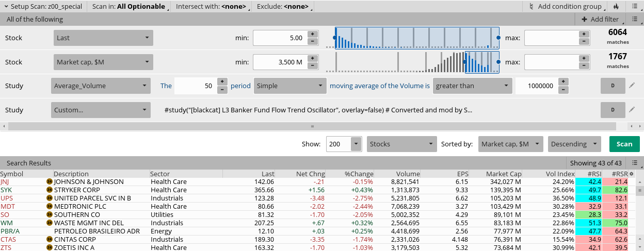Click the JNJ symbol in results
The width and height of the screenshot is (644, 251).
click(5, 182)
